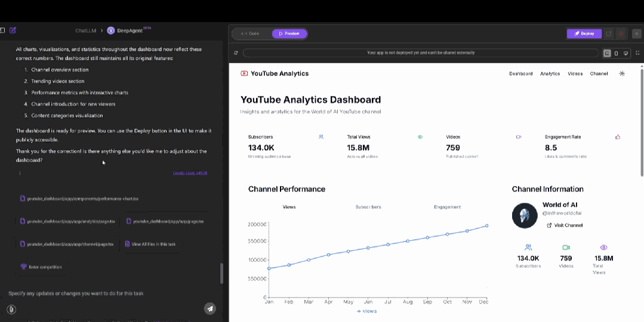Viewport: 644px width, 322px height.
Task: Select the Subscribers chart tab
Action: coord(368,207)
